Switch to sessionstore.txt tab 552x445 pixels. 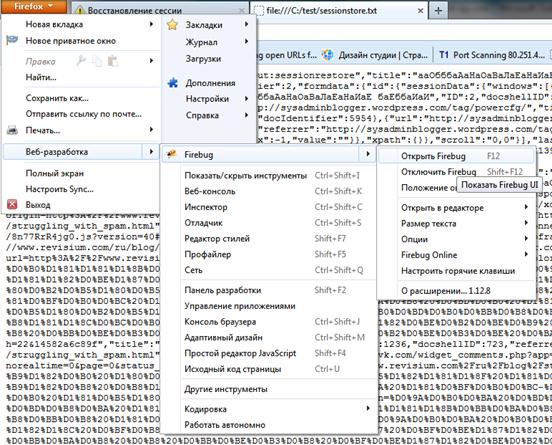[x=339, y=11]
